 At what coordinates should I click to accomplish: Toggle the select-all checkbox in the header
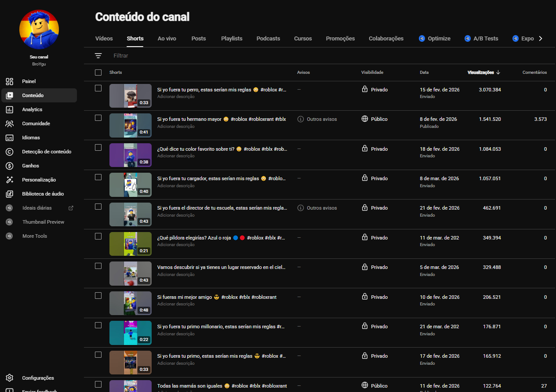[98, 73]
